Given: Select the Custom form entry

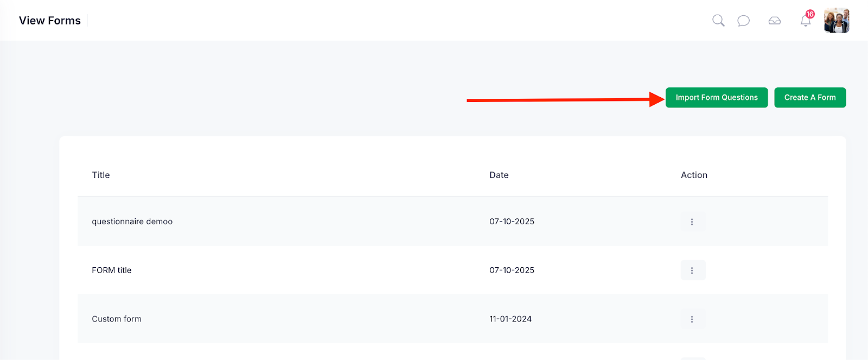Looking at the screenshot, I should tap(117, 319).
